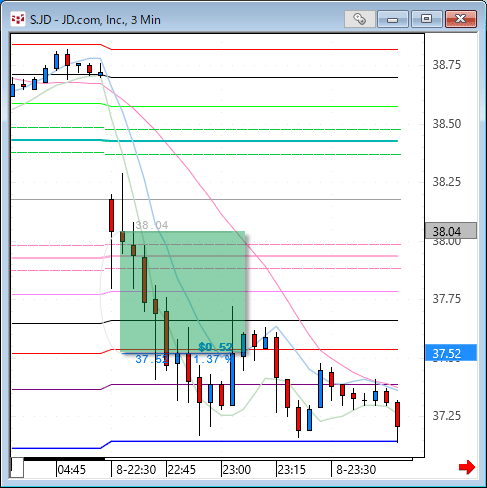
Task: Click the 04:45 time axis label
Action: coord(71,470)
